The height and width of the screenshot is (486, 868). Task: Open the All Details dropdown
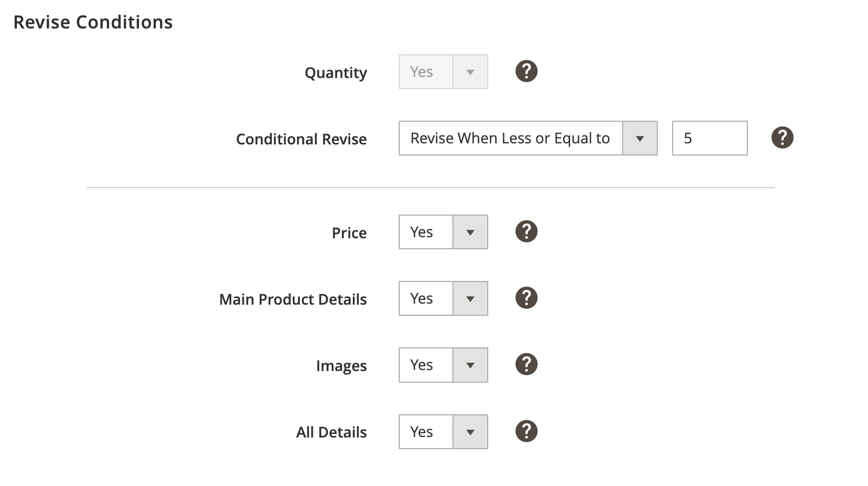(x=443, y=432)
